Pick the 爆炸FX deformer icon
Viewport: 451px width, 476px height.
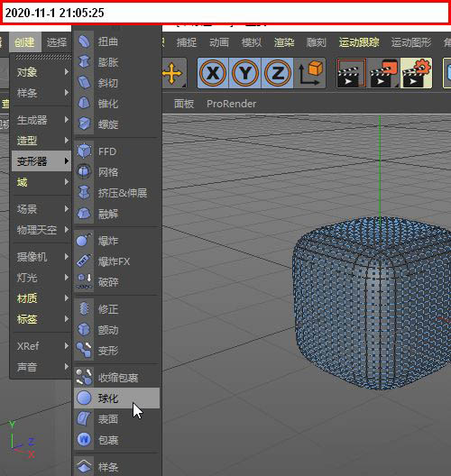(x=84, y=261)
